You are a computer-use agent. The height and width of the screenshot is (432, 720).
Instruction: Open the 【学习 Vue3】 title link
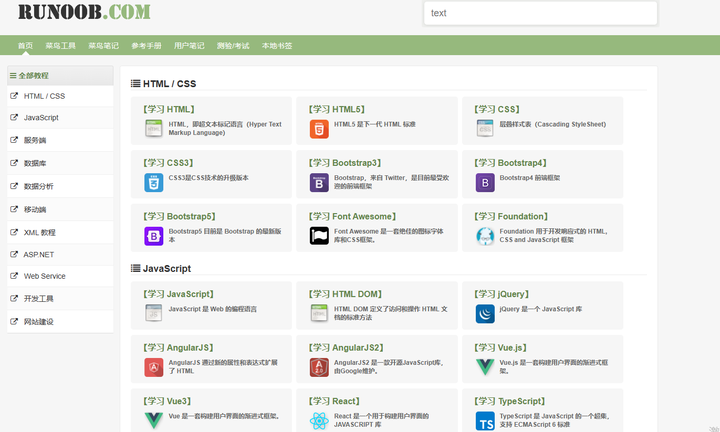[x=167, y=401]
